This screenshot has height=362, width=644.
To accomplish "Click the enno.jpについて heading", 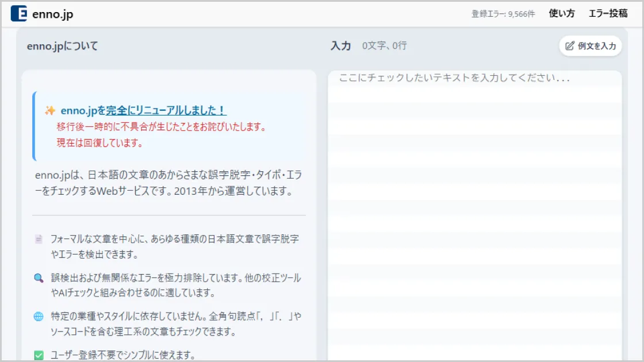I will pyautogui.click(x=62, y=46).
